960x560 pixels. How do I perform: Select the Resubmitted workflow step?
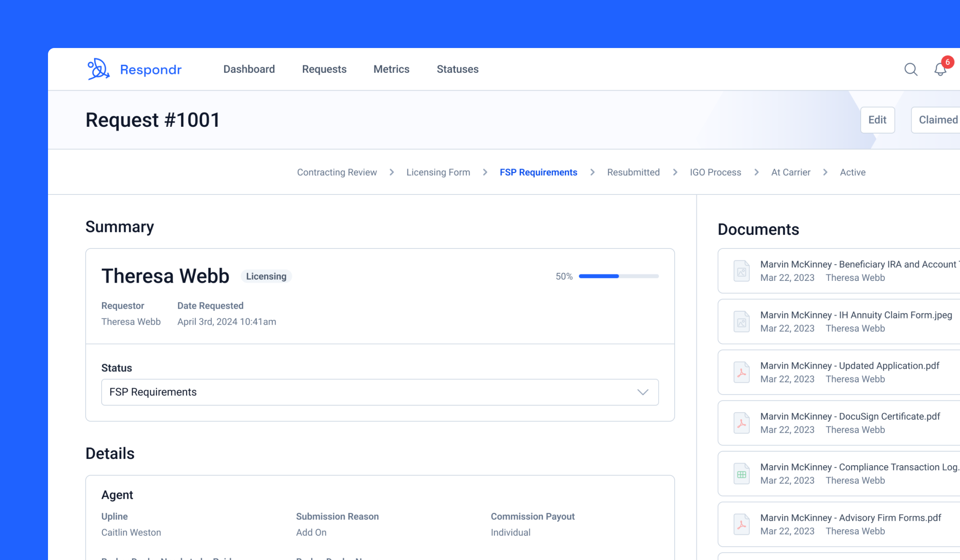(633, 172)
